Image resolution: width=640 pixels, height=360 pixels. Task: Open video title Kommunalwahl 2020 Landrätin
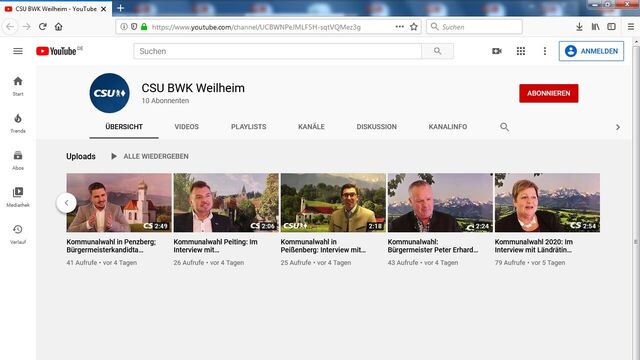(x=533, y=246)
